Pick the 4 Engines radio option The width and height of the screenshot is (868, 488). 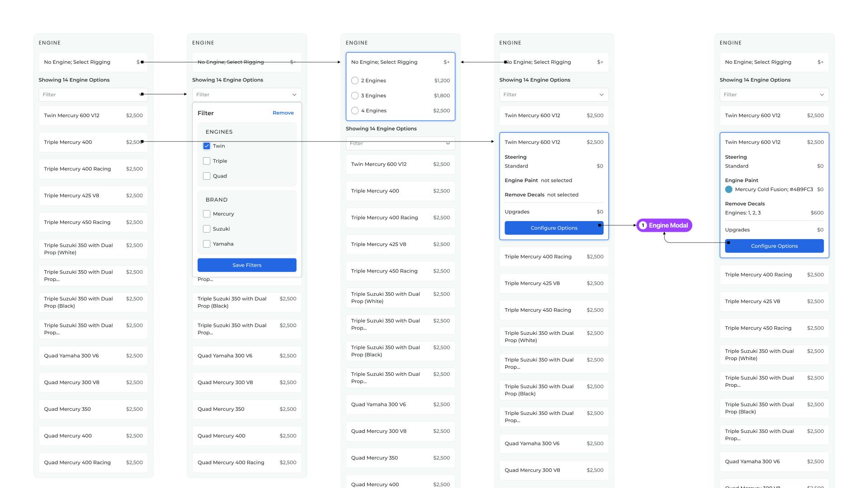355,111
